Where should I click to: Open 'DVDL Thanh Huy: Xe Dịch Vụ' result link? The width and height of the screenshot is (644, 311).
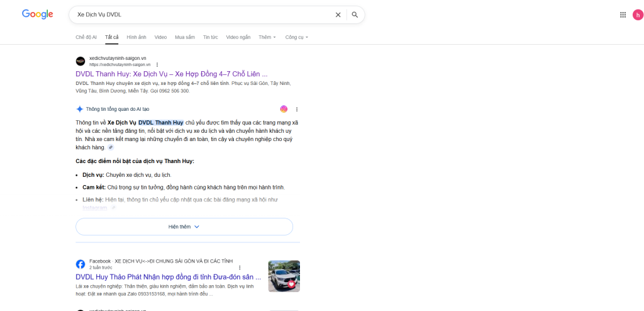172,74
